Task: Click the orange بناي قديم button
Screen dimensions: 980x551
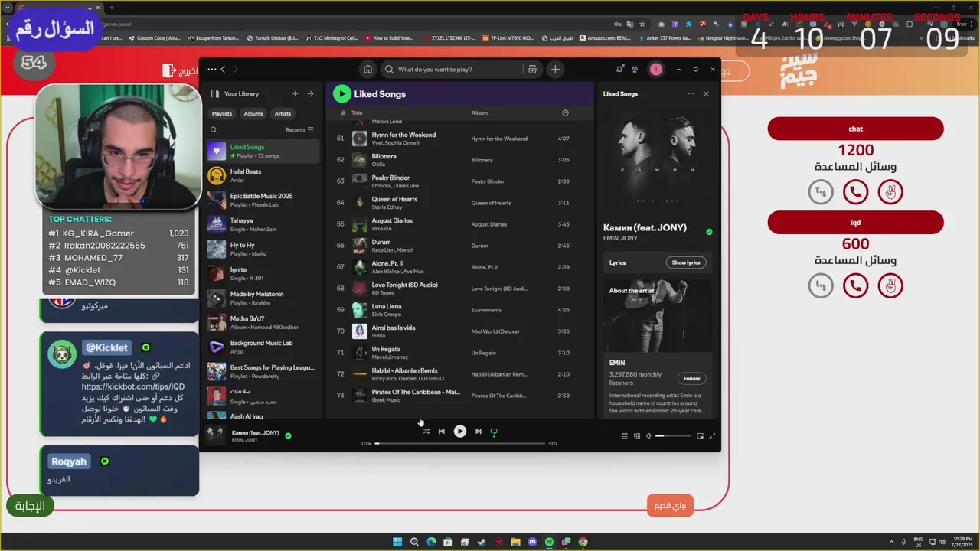Action: (670, 505)
